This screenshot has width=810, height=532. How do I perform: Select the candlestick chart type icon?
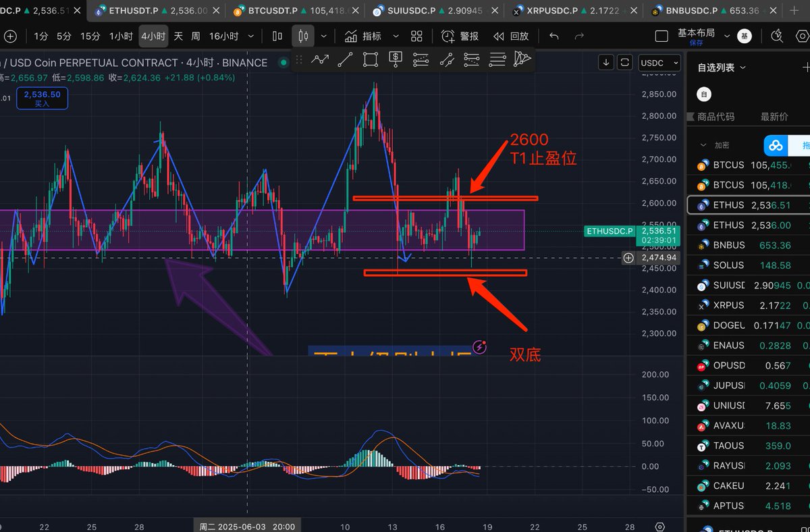point(303,36)
